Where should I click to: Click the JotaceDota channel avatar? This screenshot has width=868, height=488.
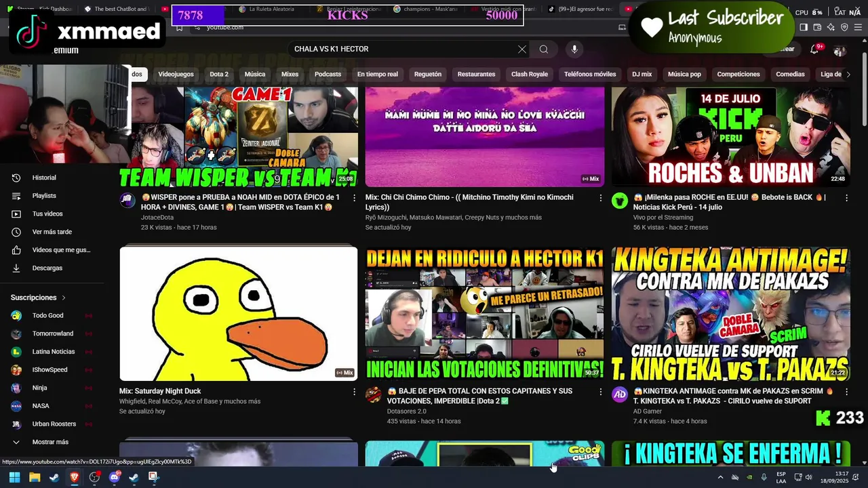(x=127, y=200)
